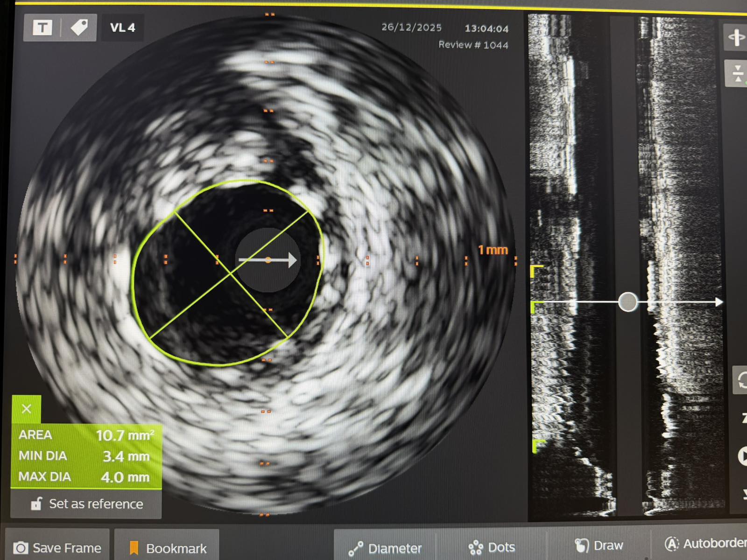Select the Dots measurement tool
The width and height of the screenshot is (747, 560).
point(492,547)
